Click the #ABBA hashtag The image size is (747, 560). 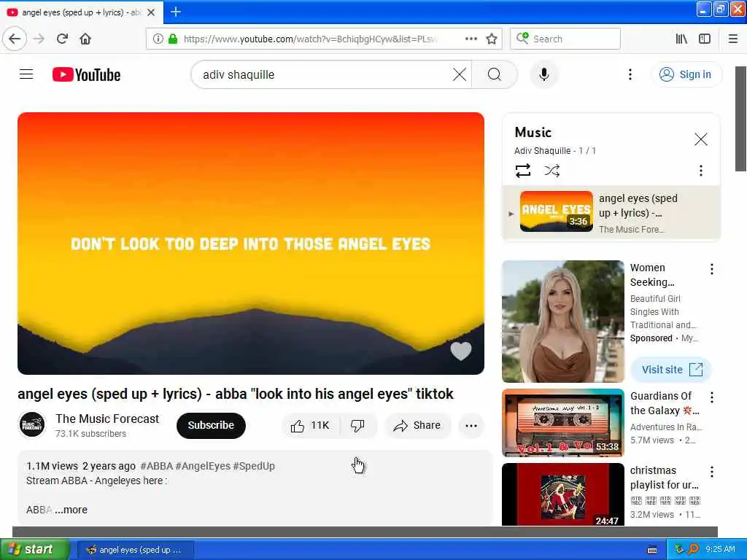pyautogui.click(x=156, y=466)
